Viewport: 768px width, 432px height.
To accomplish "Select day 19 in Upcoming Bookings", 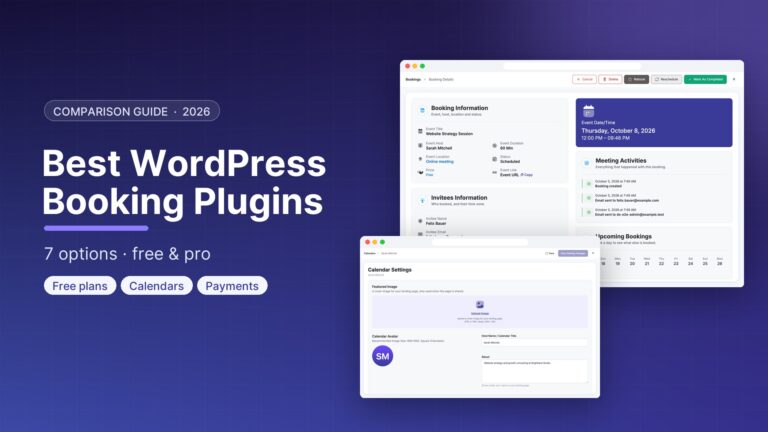I will 618,262.
